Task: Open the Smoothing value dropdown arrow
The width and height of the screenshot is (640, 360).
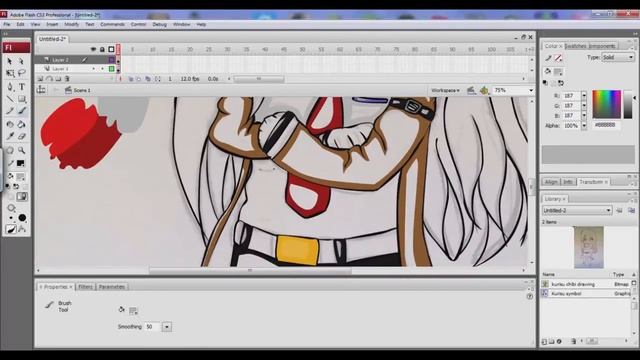Action: (x=167, y=327)
